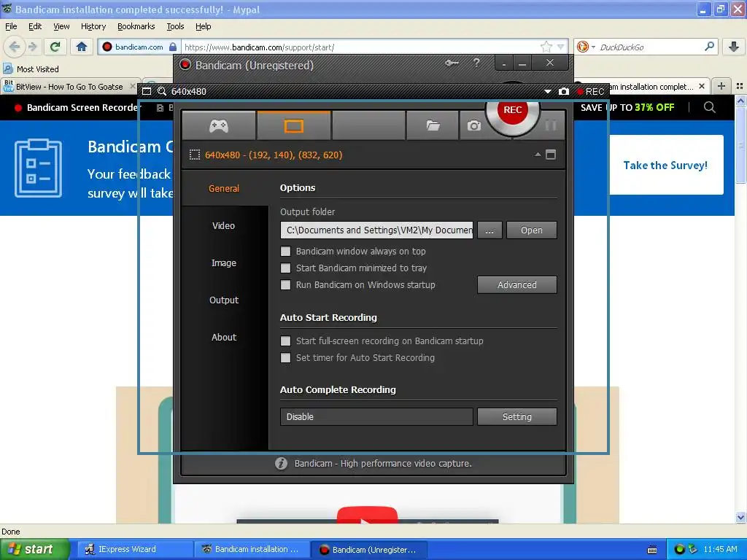Select screen rectangle recording mode tab
This screenshot has width=747, height=560.
point(293,125)
